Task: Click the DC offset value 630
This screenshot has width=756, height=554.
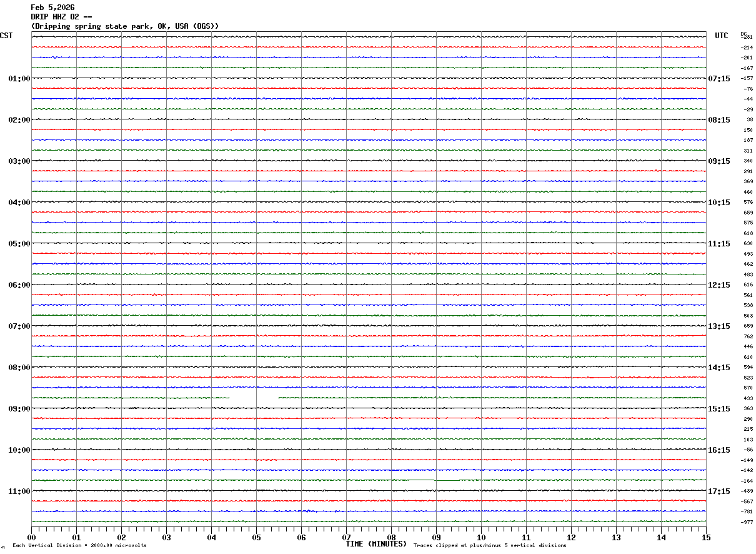Action: [x=748, y=244]
